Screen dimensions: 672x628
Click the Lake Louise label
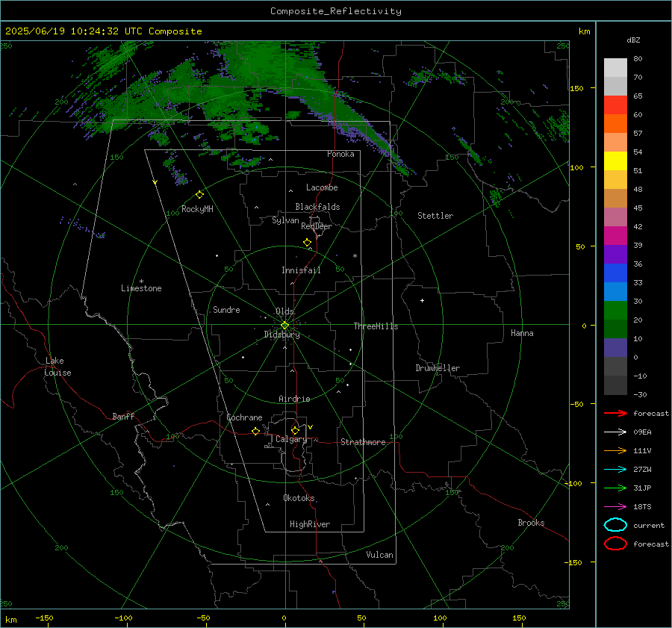click(57, 367)
